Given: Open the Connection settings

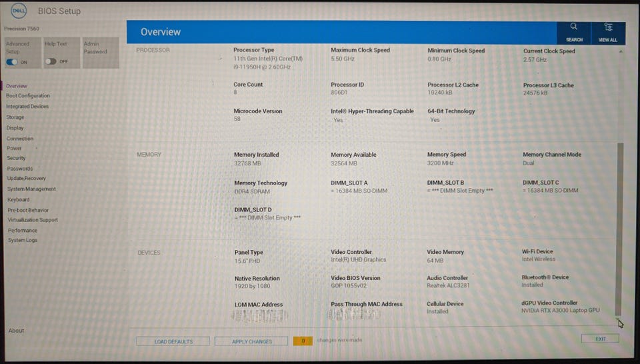Looking at the screenshot, I should point(19,139).
